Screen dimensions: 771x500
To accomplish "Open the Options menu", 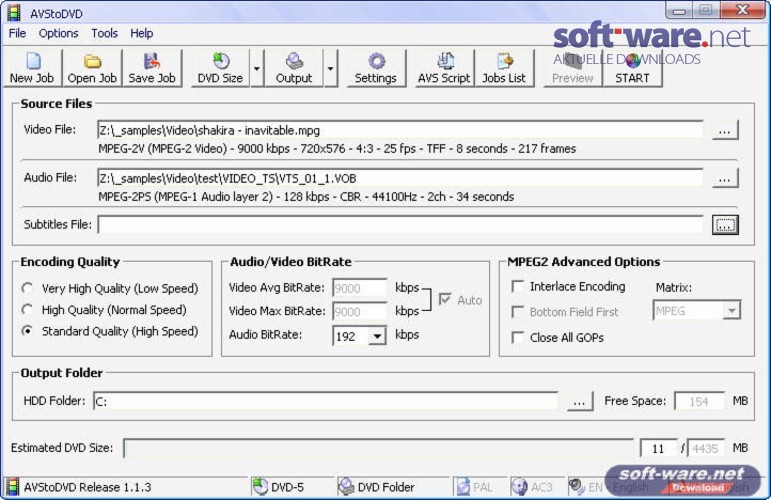I will (x=59, y=33).
